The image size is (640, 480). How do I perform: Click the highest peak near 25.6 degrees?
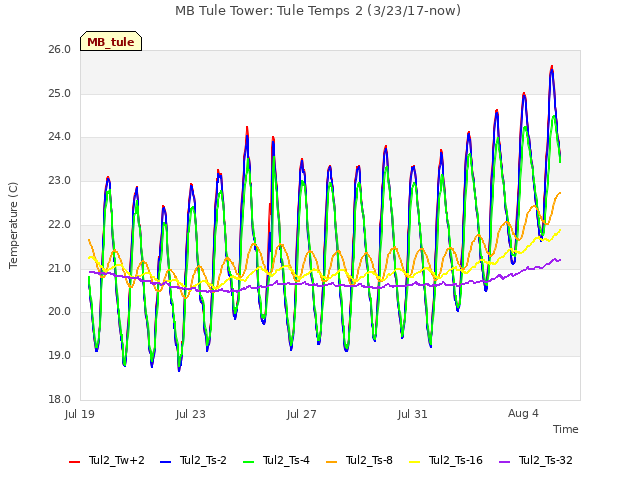(552, 67)
